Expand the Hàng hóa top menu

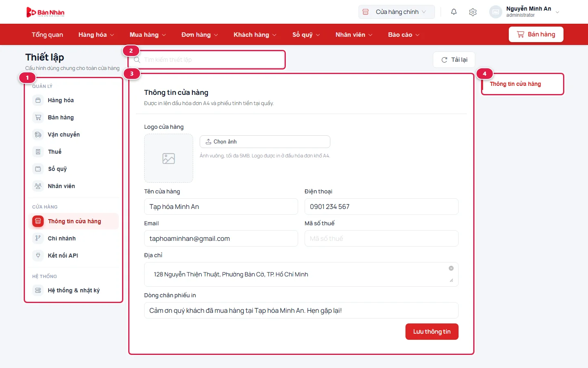click(96, 35)
